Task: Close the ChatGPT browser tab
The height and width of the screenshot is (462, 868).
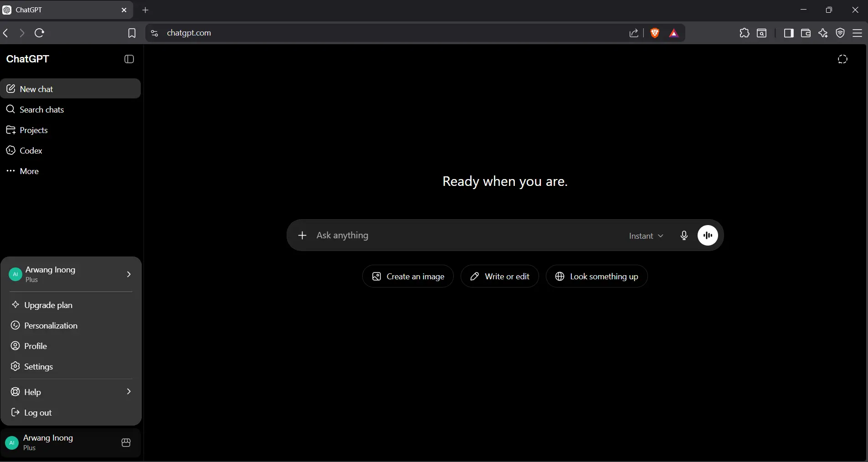Action: 124,10
